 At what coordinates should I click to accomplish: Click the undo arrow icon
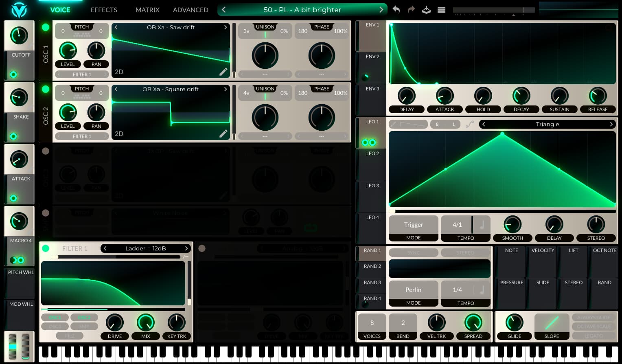click(396, 10)
